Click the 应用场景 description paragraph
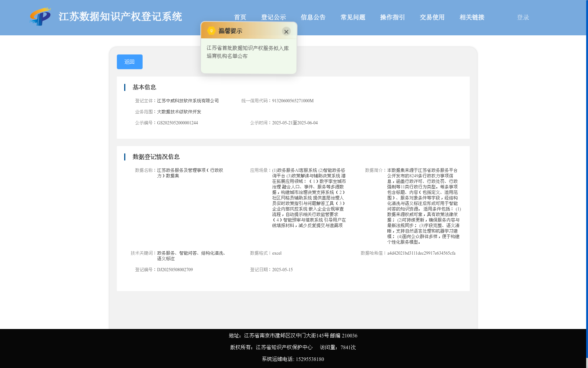 (309, 198)
